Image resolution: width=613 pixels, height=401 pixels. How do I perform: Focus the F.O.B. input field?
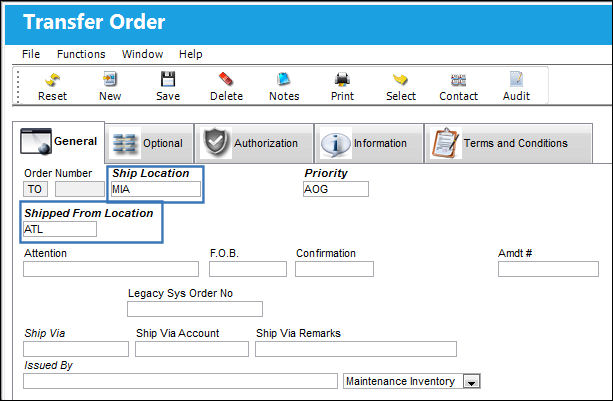coord(248,269)
